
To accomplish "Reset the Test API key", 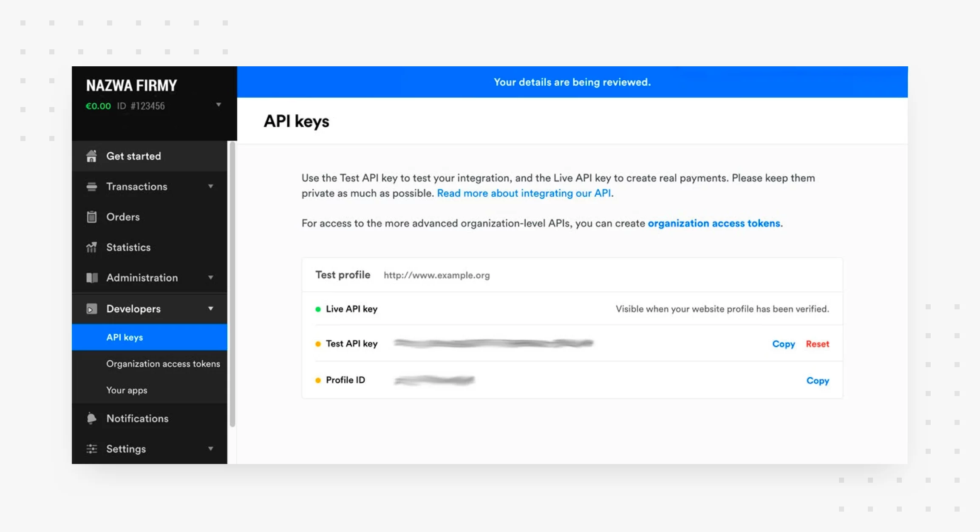I will pos(817,344).
